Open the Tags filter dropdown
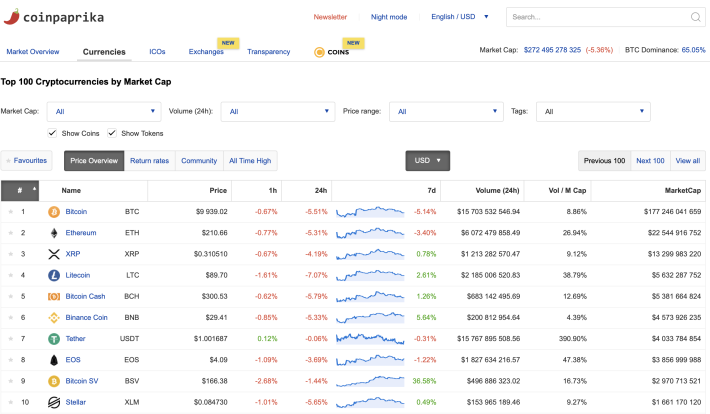710x414 pixels. pyautogui.click(x=593, y=111)
